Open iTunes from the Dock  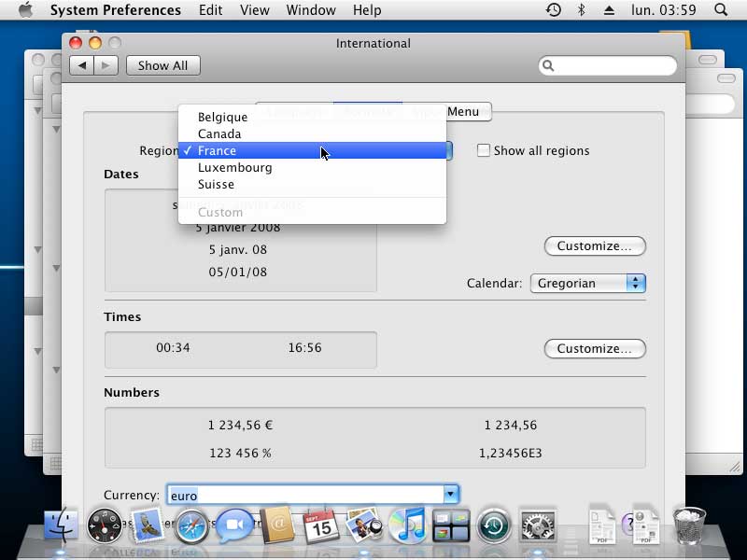coord(407,525)
